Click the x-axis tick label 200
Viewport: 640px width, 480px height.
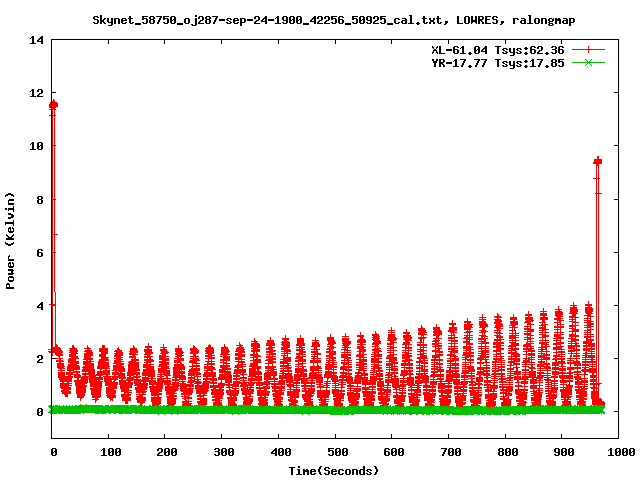[167, 452]
